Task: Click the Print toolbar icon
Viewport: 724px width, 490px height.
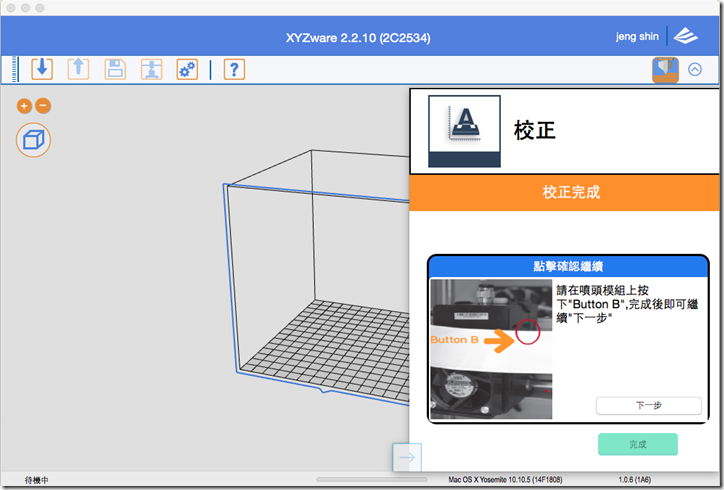Action: 151,69
